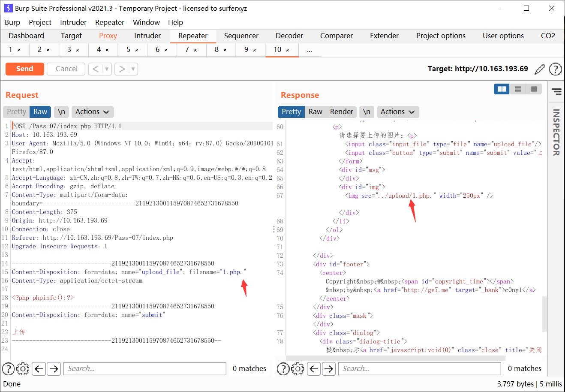The height and width of the screenshot is (392, 565).
Task: Open the Help menu
Action: pos(175,22)
